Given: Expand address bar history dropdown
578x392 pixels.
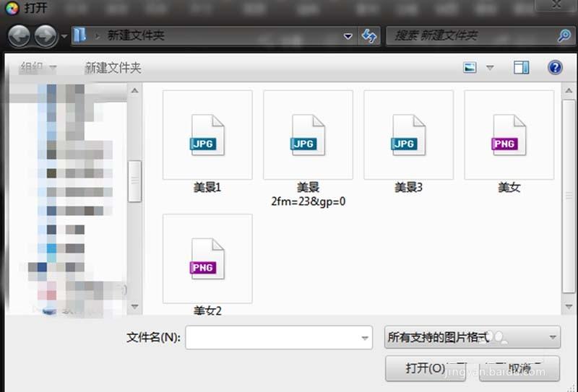Looking at the screenshot, I should (348, 36).
